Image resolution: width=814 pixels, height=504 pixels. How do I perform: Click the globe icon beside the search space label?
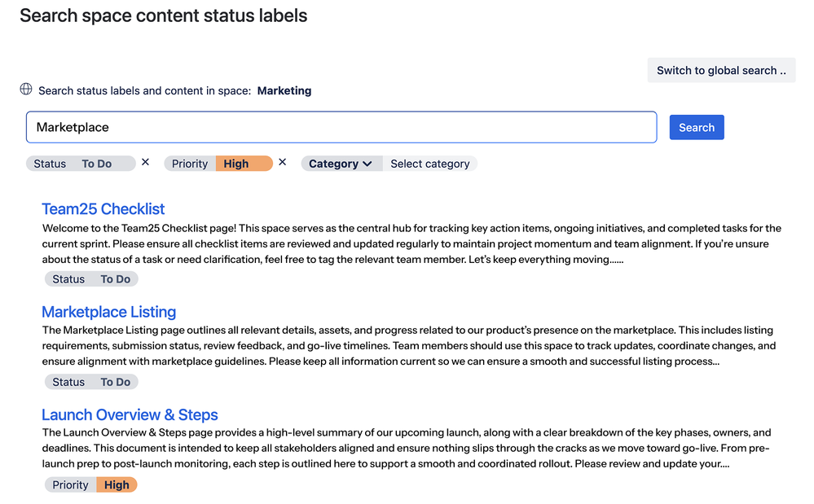[x=26, y=90]
